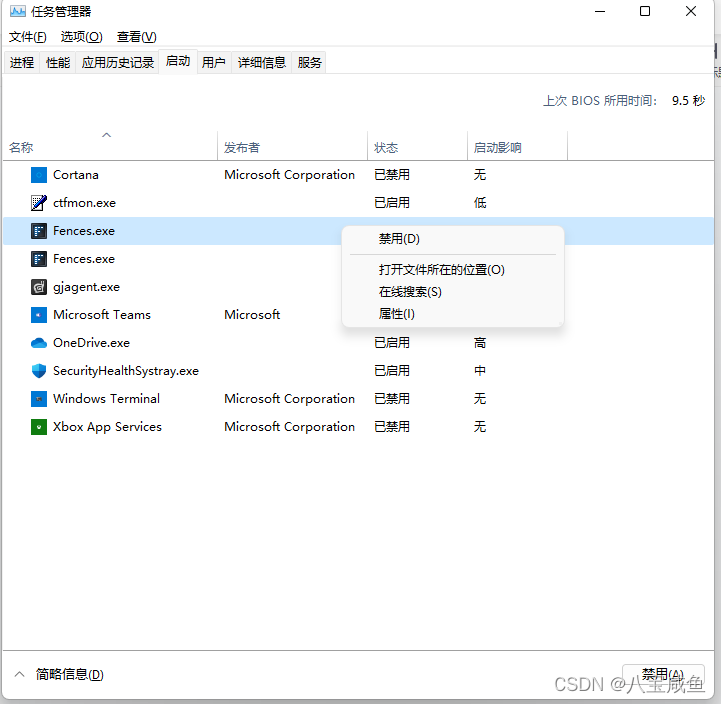This screenshot has width=721, height=704.
Task: Click SecurityHealthSystray.exe's 已启用 status cell
Action: (392, 371)
